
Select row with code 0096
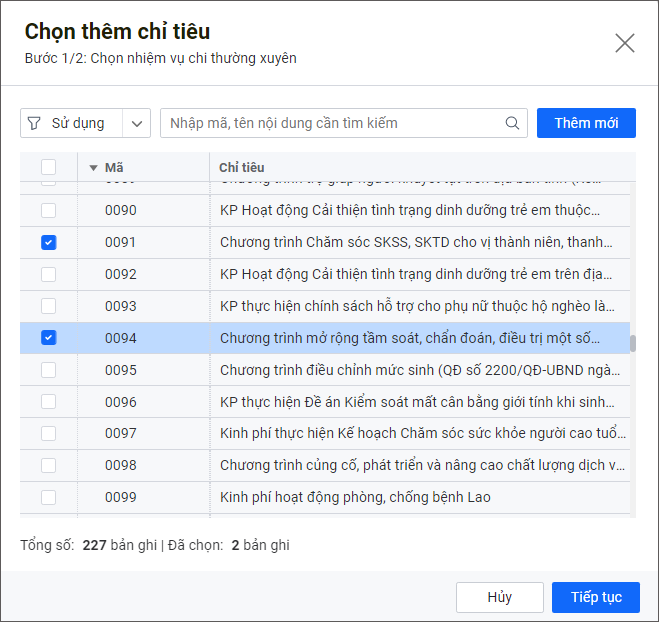[121, 402]
